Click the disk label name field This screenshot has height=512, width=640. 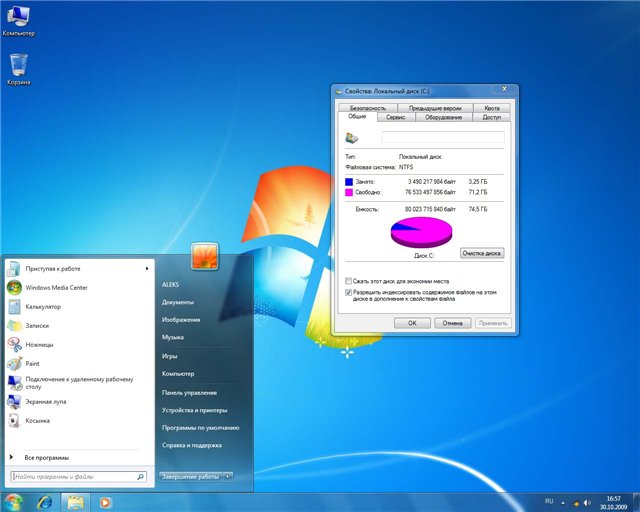click(443, 138)
